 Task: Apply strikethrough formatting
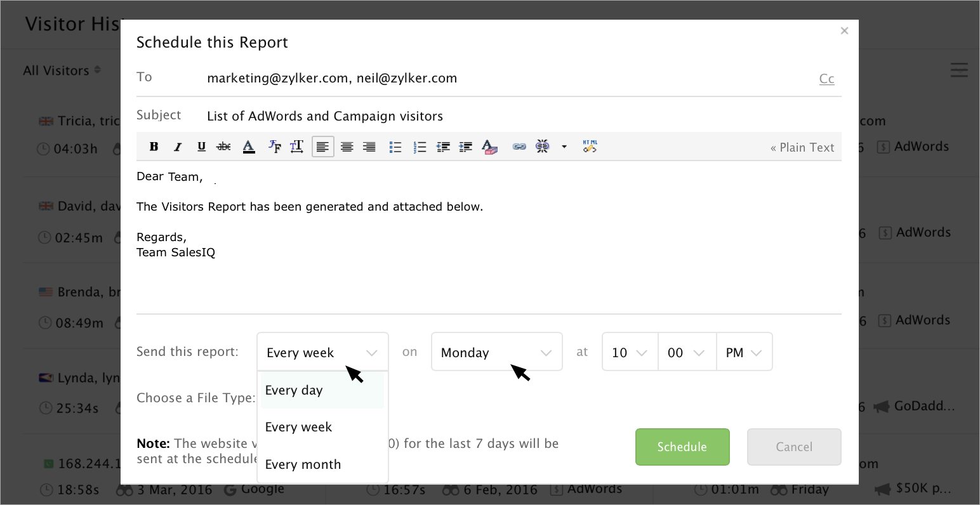pos(223,147)
